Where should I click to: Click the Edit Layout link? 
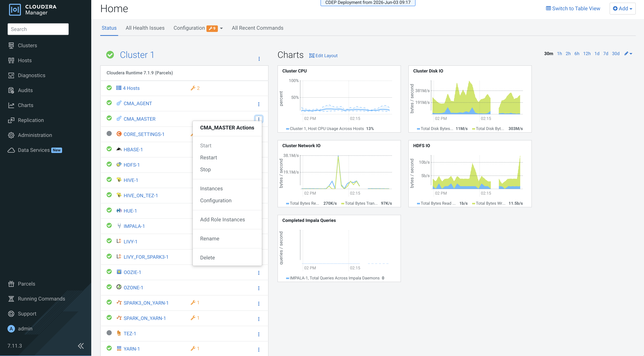click(323, 55)
